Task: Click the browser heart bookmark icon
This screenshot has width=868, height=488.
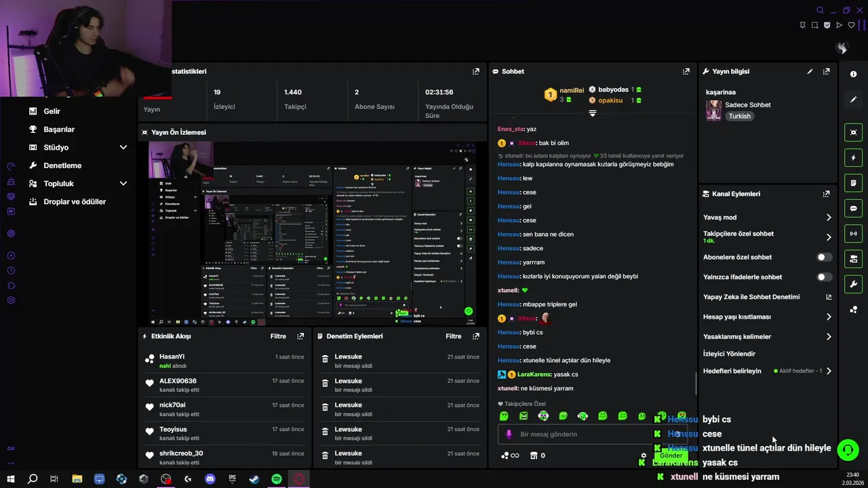Action: [852, 25]
